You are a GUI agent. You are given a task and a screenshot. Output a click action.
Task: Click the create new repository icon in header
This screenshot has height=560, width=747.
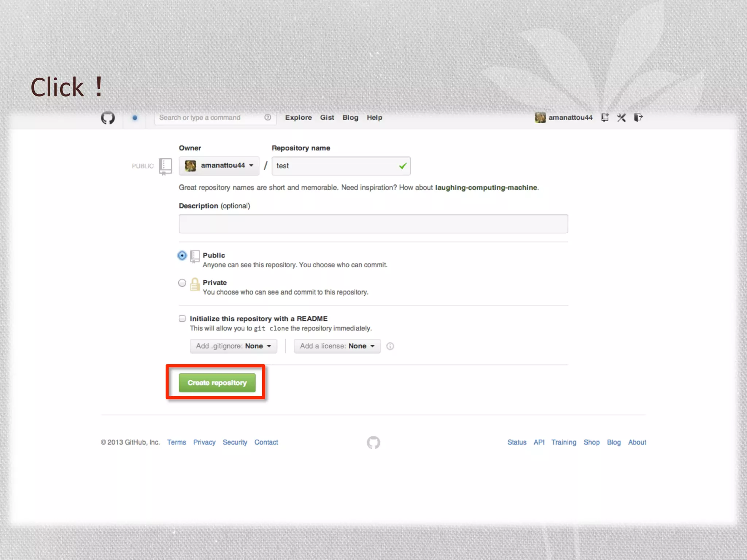[x=605, y=117]
